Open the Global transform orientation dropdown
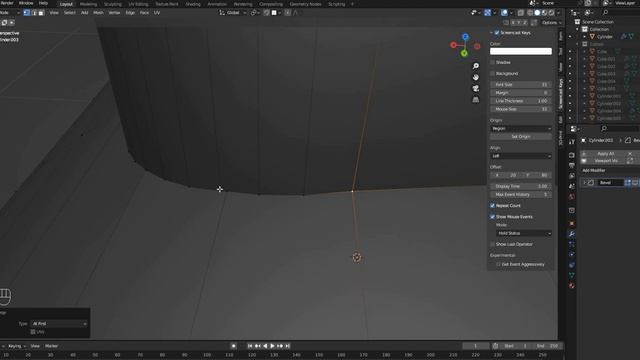 [233, 13]
